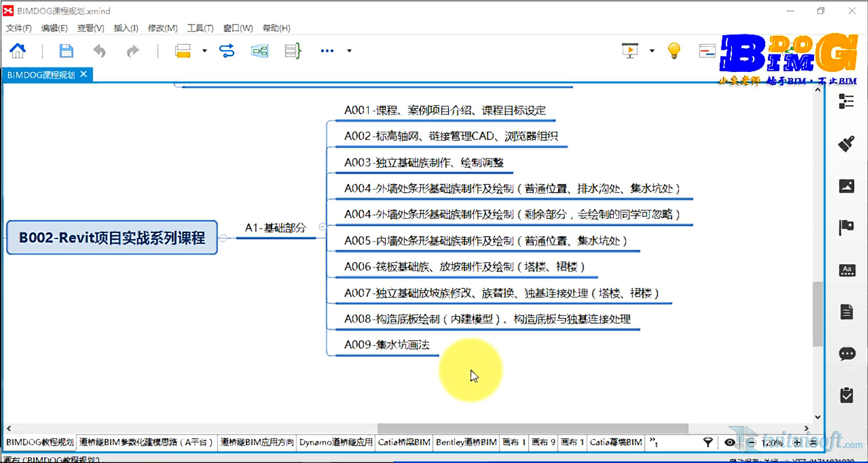Undo the last action

[99, 51]
